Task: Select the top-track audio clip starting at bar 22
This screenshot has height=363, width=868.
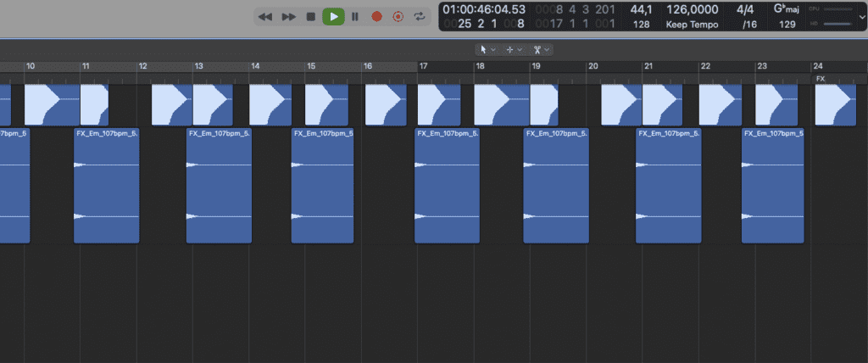Action: tap(721, 104)
